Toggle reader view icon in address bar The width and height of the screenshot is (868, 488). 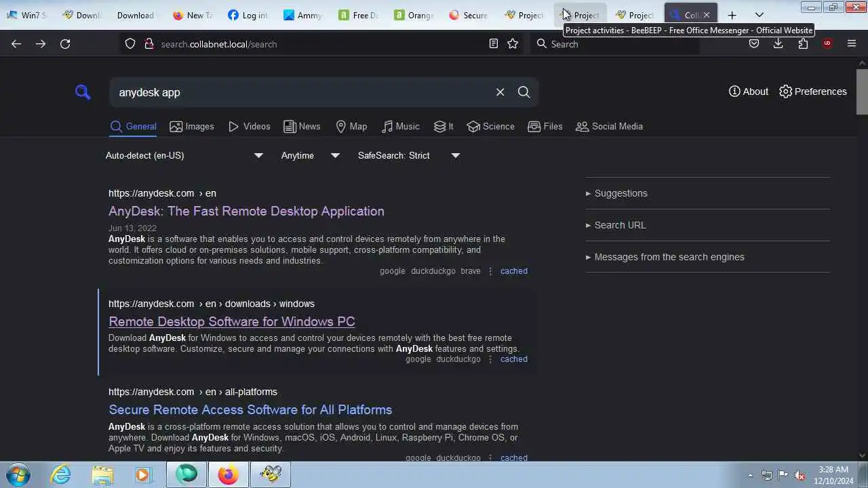click(x=494, y=43)
